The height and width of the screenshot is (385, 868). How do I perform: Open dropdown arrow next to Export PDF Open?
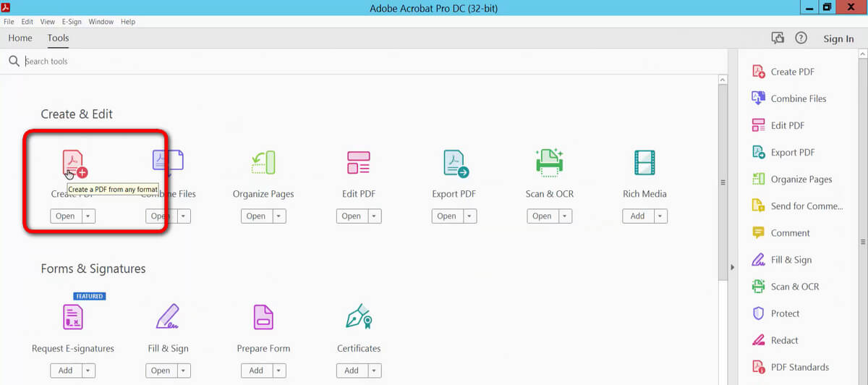[470, 216]
